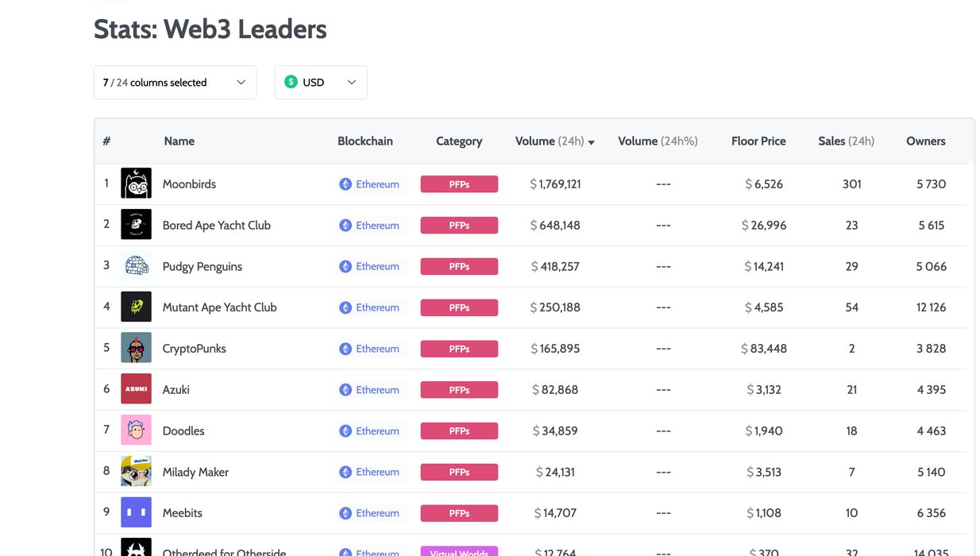Sort table by Owners column
The width and height of the screenshot is (980, 556).
[926, 141]
